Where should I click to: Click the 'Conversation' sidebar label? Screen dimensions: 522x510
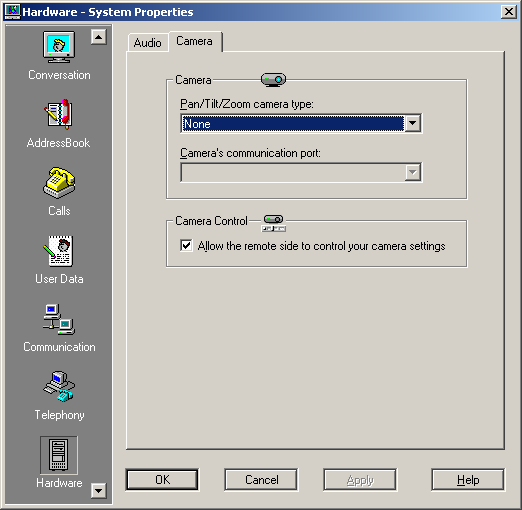click(59, 75)
